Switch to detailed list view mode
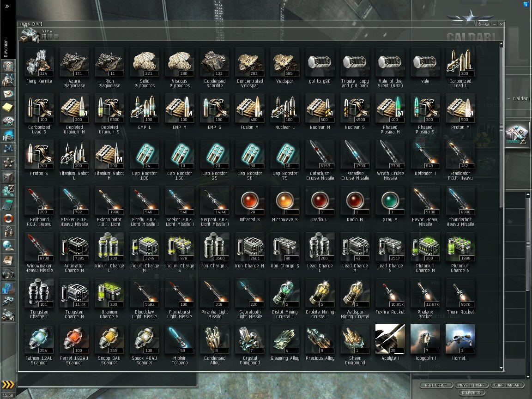The image size is (532, 399). [x=50, y=36]
